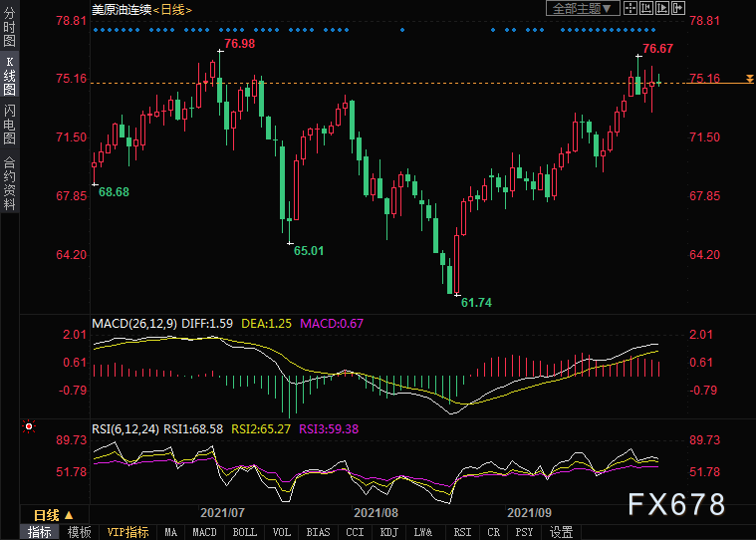
Task: Click the 76.98 high price label
Action: coord(239,44)
